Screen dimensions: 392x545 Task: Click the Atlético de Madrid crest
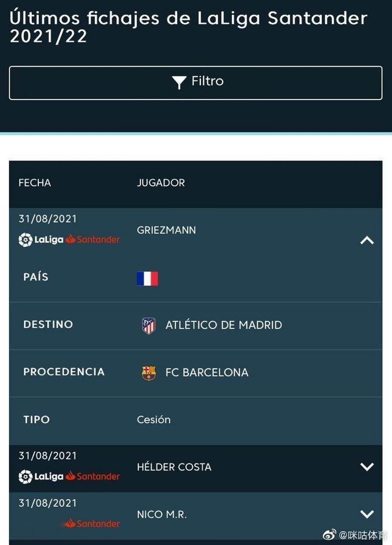pos(149,326)
